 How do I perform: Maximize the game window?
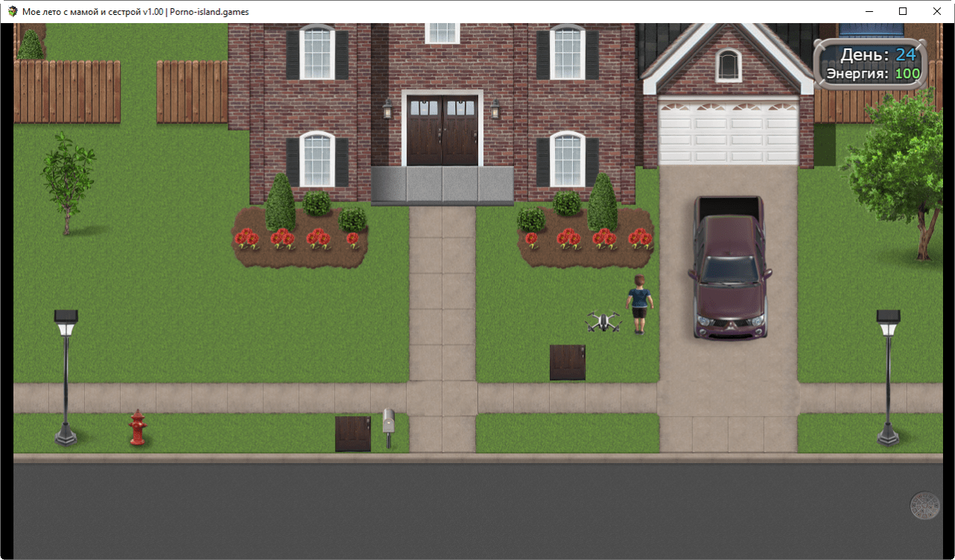pos(903,11)
